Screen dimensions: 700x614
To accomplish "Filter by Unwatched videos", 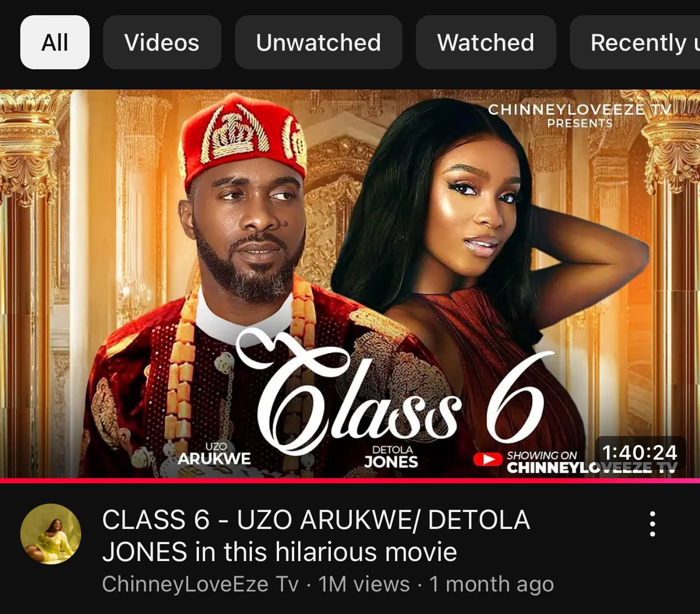I will [318, 42].
